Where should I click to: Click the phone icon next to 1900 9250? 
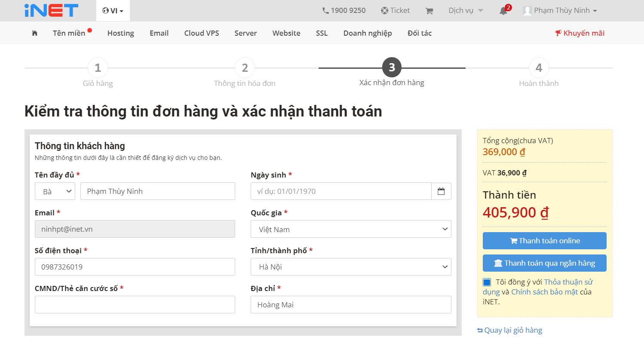click(325, 10)
